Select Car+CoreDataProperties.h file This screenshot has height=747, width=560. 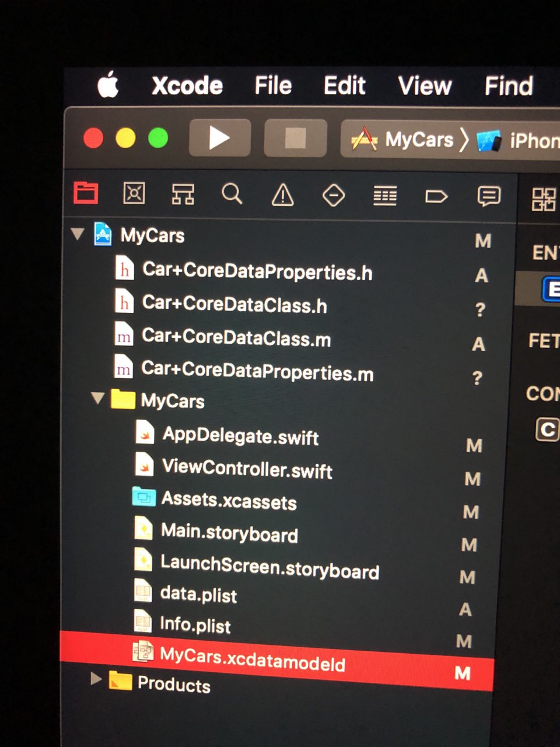click(257, 271)
